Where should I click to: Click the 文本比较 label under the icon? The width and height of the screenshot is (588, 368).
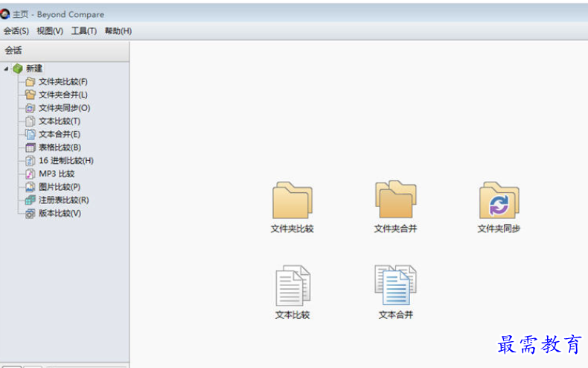(x=293, y=315)
